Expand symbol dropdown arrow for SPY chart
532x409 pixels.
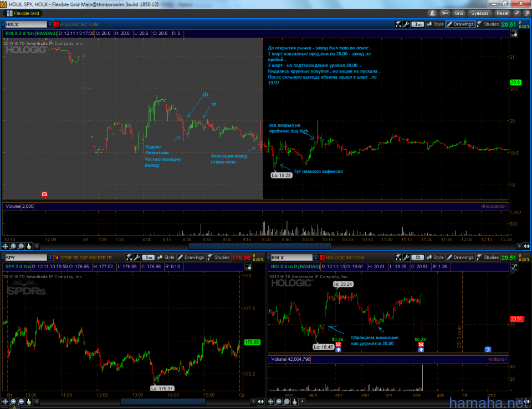tap(50, 258)
